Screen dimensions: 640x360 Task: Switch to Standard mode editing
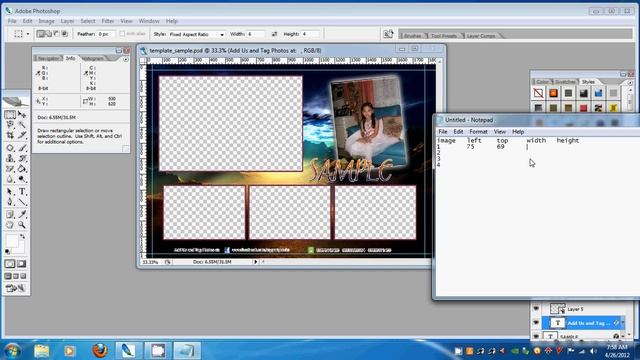coord(10,264)
